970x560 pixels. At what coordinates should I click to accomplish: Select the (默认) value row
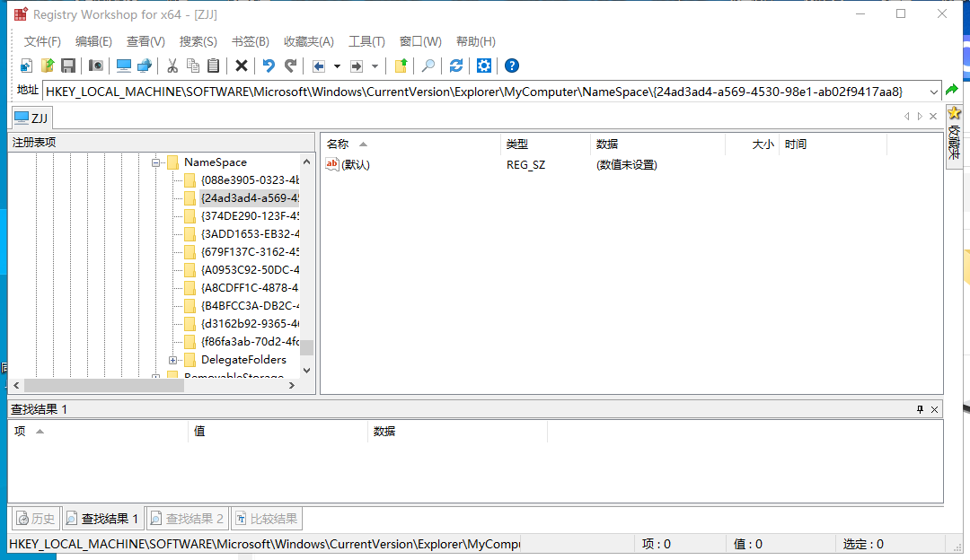tap(348, 164)
